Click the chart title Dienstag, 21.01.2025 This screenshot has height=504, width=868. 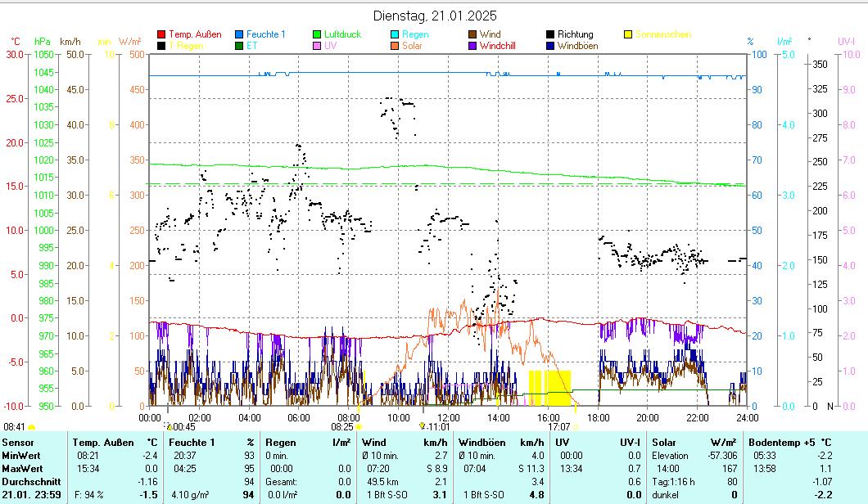pos(434,16)
